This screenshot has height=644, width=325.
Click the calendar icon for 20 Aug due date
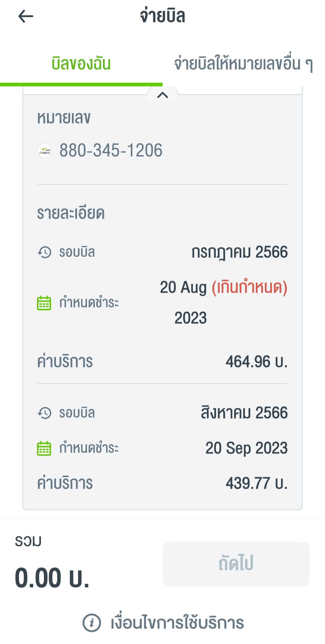[x=44, y=303]
